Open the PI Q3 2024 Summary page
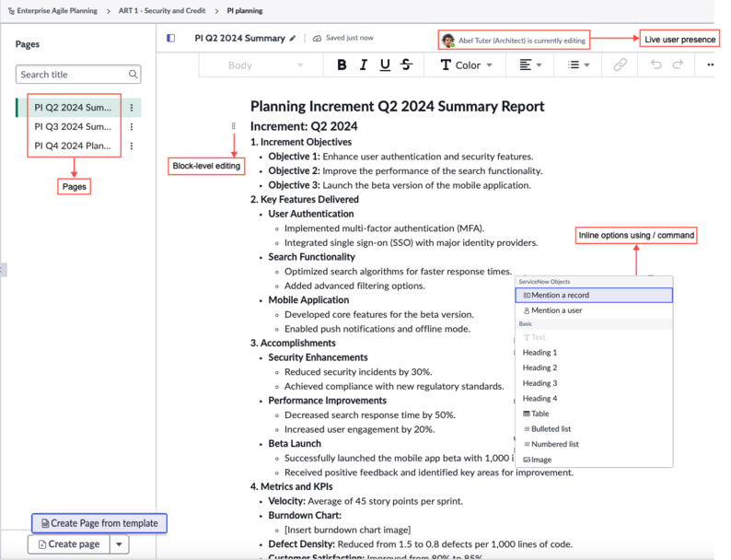The image size is (731, 560). [73, 127]
